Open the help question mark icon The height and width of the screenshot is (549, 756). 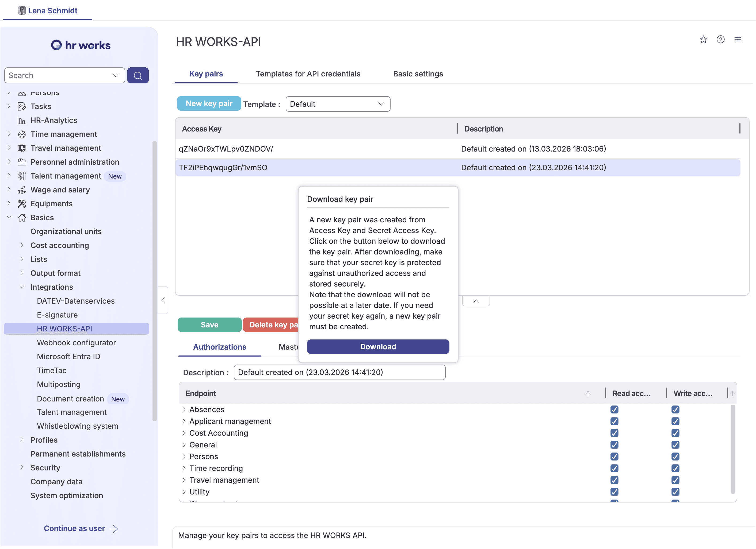pos(720,39)
